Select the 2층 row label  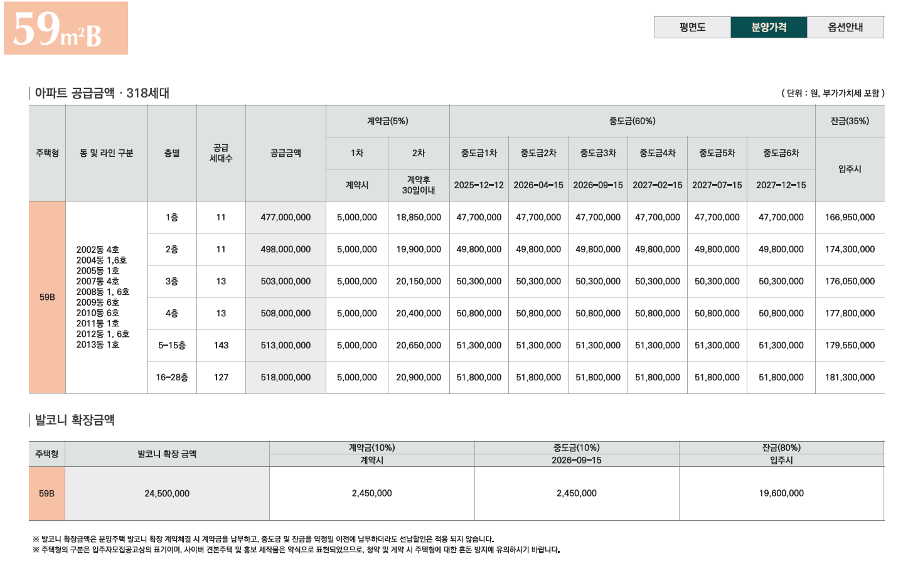(172, 249)
